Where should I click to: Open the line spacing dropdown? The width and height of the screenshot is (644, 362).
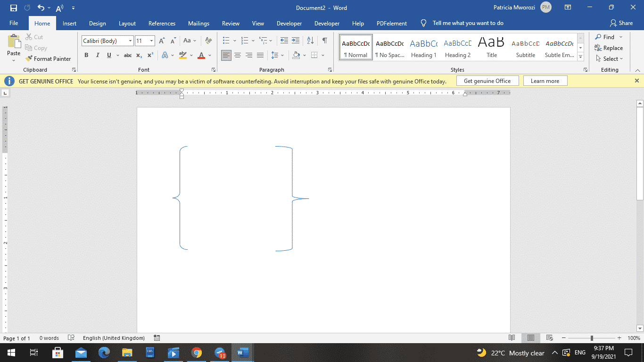[x=282, y=55]
